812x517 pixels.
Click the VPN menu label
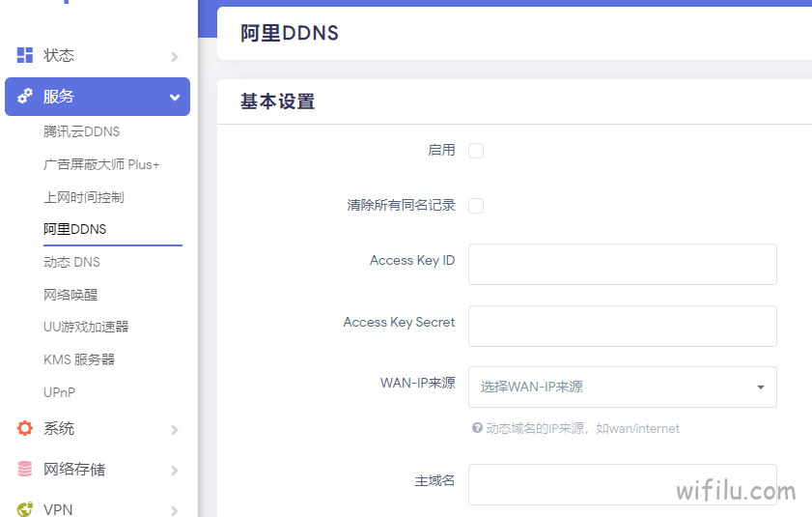tap(58, 509)
